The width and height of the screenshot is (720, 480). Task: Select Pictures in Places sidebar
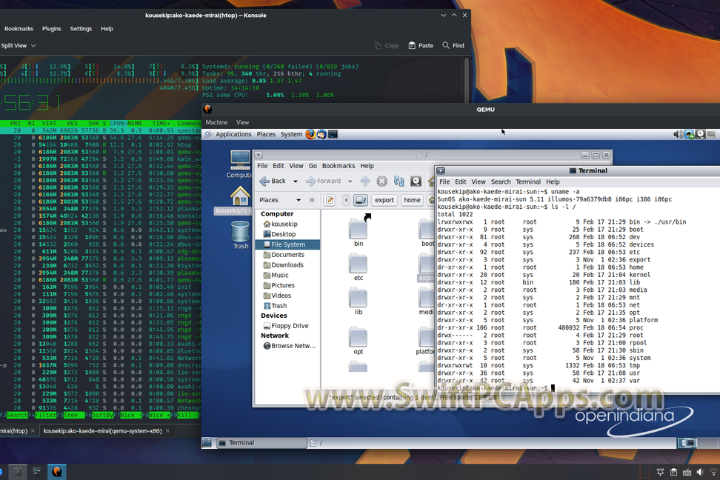pyautogui.click(x=279, y=285)
